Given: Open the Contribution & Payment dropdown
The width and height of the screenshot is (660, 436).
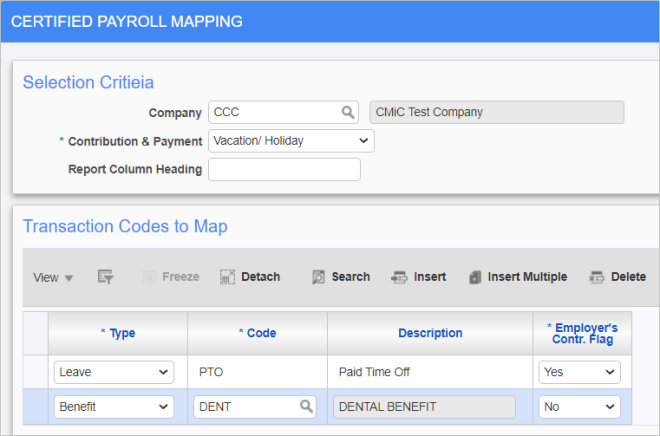Looking at the screenshot, I should (x=291, y=141).
